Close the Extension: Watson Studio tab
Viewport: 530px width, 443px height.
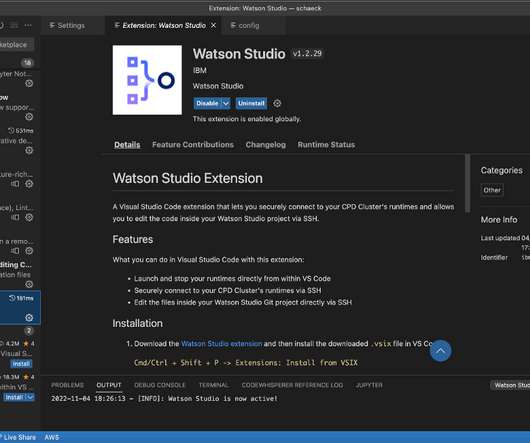coord(213,25)
